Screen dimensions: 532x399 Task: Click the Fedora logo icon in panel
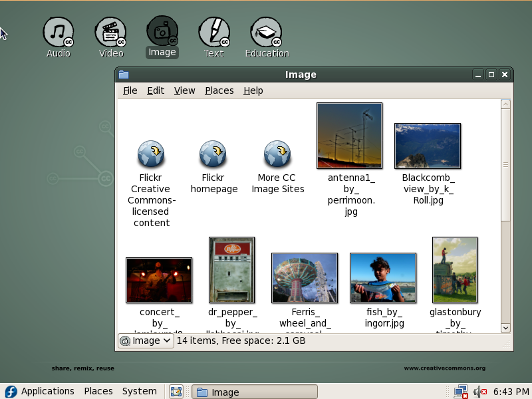pos(11,392)
